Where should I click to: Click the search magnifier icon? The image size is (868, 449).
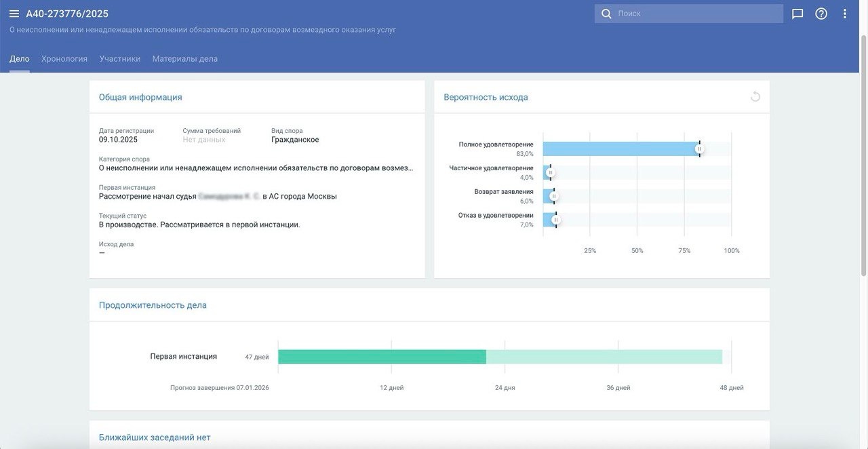click(606, 14)
